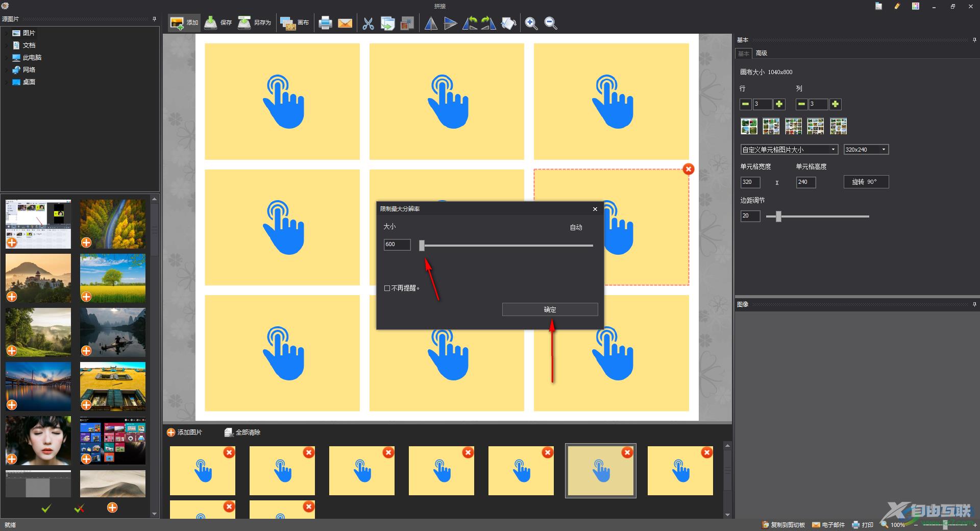Click the 边距调节 margin slider handle
Image resolution: width=980 pixels, height=531 pixels.
[x=778, y=216]
